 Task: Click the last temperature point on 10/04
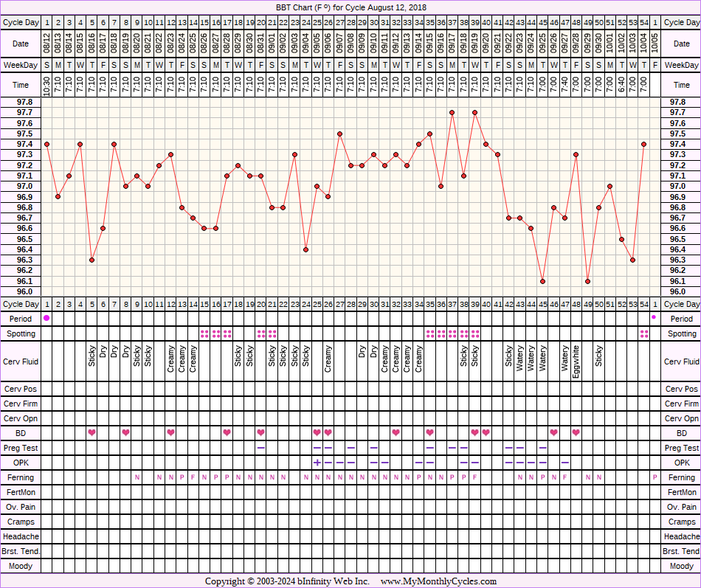tap(643, 144)
